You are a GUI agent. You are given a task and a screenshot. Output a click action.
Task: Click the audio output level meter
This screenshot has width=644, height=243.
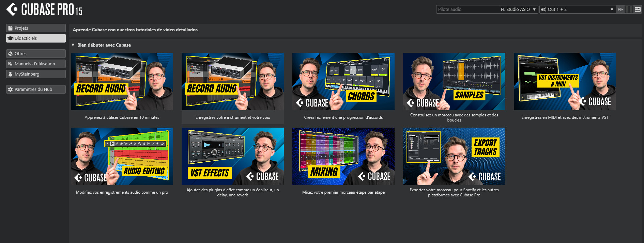coord(629,10)
